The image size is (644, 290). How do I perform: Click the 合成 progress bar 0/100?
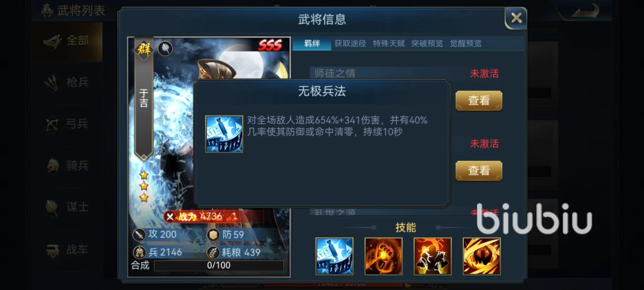(x=218, y=265)
